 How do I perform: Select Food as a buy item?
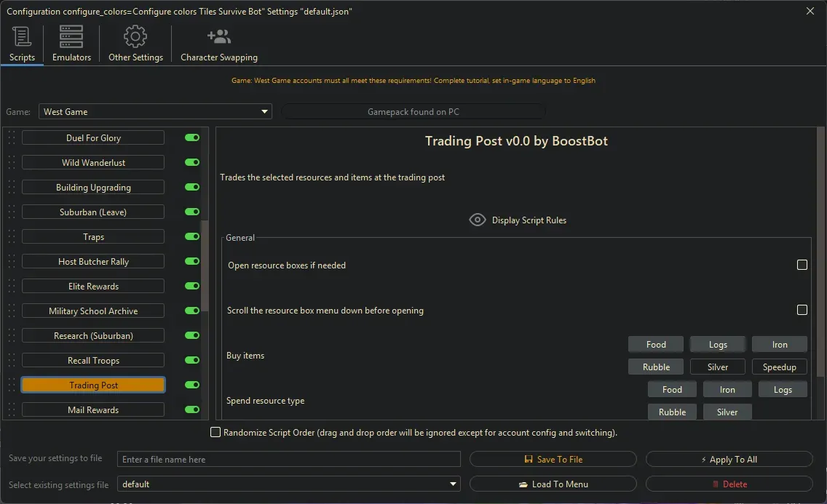click(655, 344)
